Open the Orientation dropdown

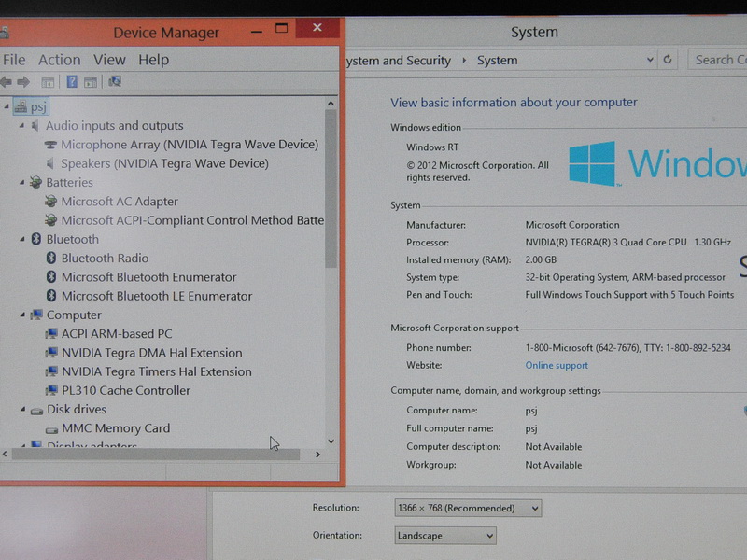coord(445,536)
